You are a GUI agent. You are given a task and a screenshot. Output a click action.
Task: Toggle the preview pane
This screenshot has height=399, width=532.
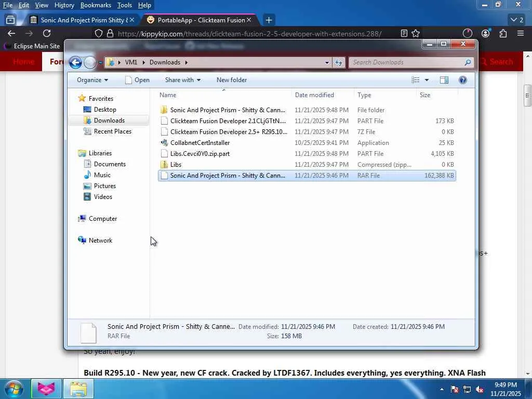tap(444, 80)
